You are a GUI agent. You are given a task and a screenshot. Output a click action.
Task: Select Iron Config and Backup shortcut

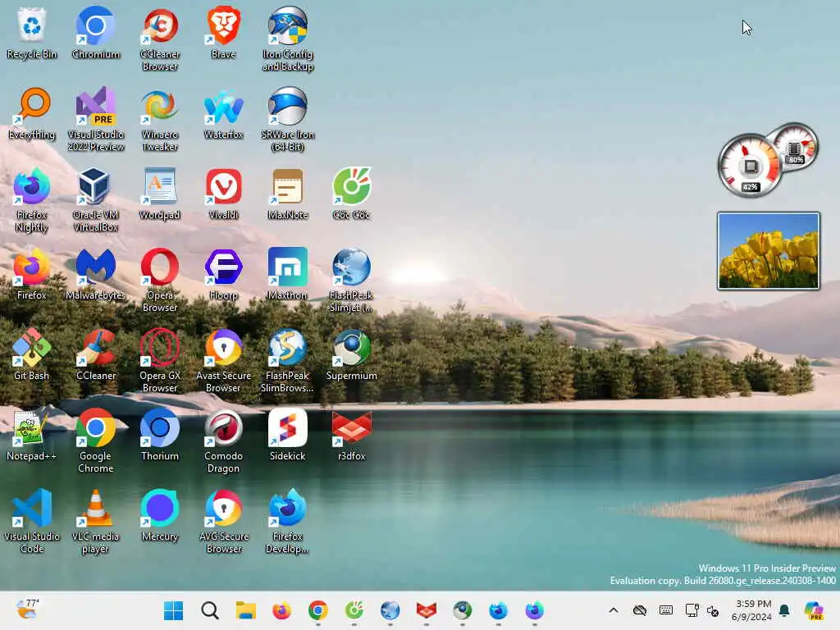(x=288, y=39)
